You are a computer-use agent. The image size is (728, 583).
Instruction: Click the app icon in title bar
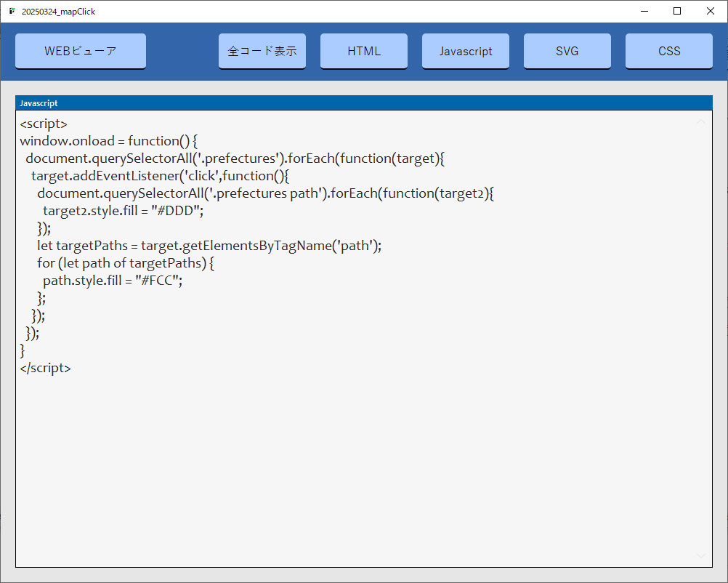point(12,11)
